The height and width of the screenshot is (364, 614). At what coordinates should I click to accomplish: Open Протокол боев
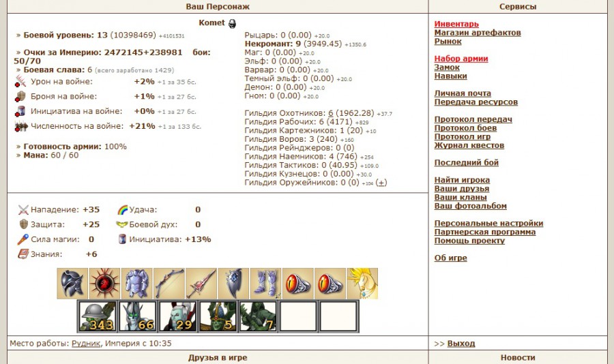465,127
